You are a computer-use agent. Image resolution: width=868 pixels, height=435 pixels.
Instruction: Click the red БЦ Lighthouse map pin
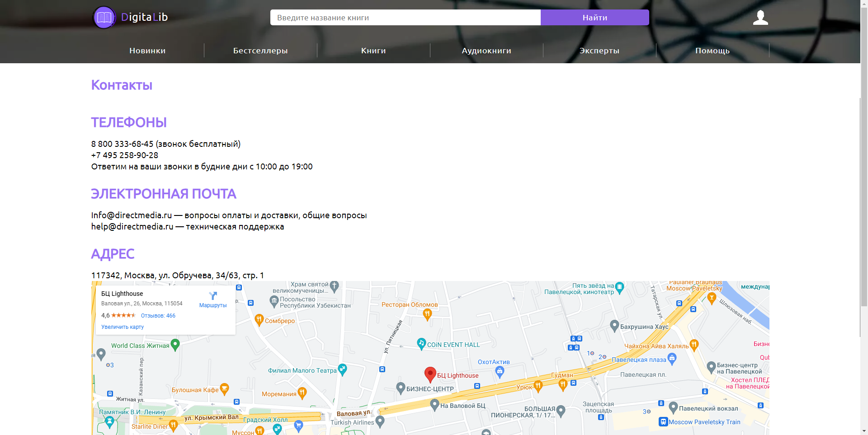430,375
